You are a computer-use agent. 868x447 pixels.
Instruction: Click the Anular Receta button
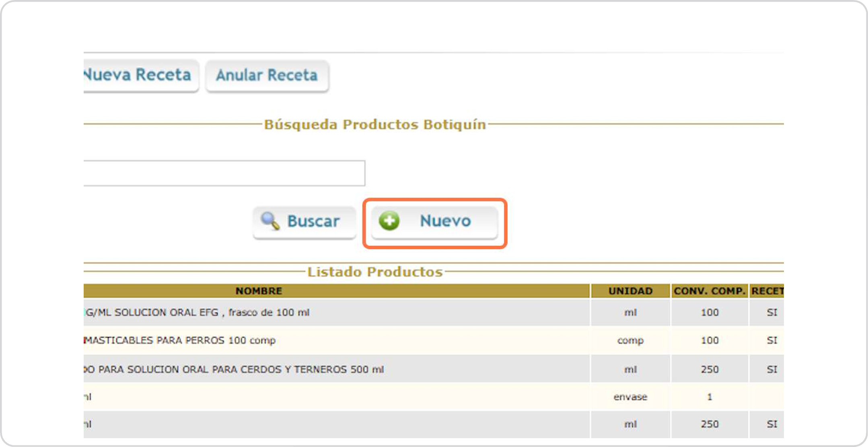267,76
